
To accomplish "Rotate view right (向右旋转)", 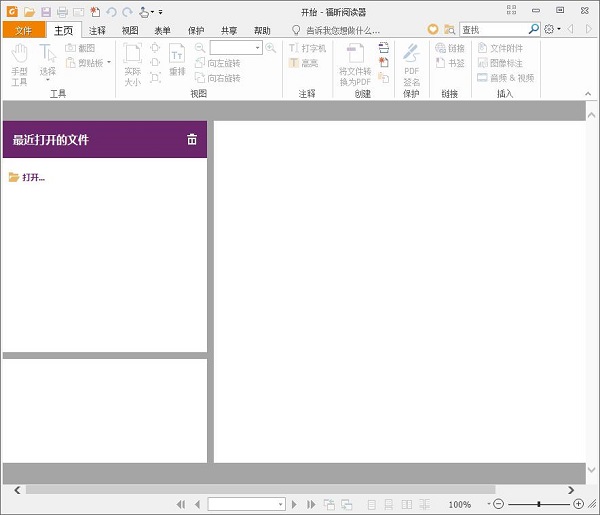I will coord(218,78).
